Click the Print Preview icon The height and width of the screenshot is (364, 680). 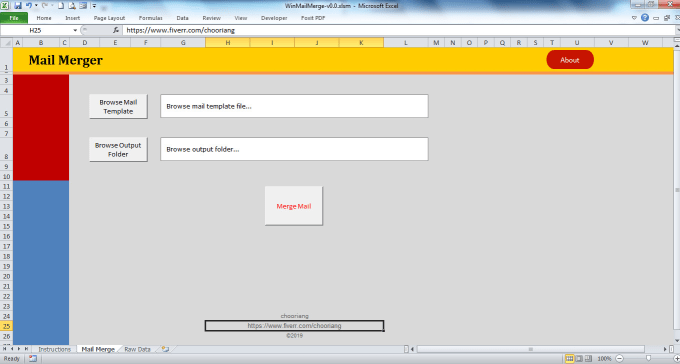(72, 6)
